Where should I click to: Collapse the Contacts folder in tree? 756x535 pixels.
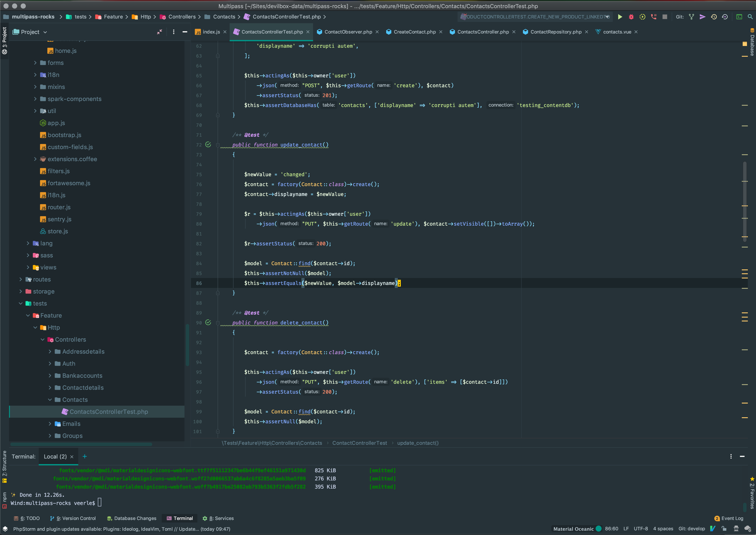point(50,400)
